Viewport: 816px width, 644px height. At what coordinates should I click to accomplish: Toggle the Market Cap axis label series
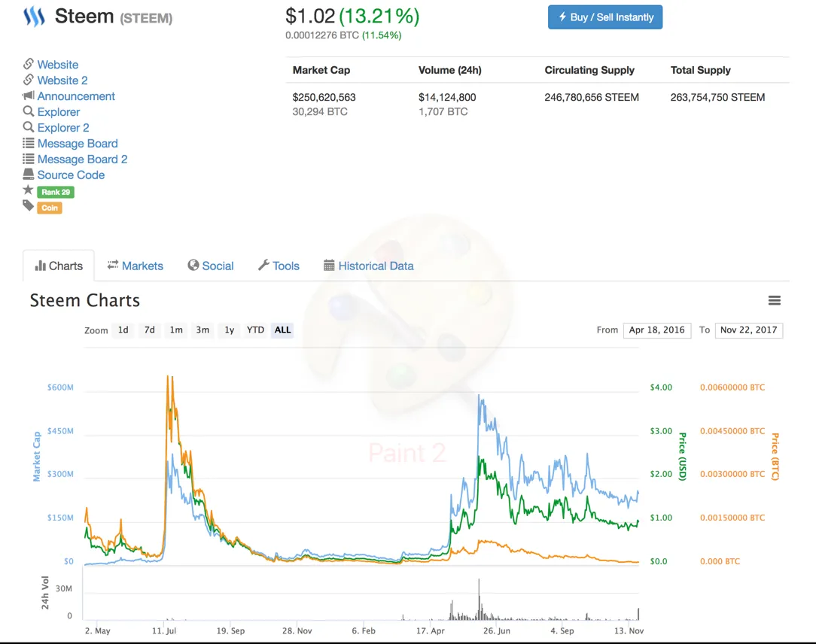point(36,456)
